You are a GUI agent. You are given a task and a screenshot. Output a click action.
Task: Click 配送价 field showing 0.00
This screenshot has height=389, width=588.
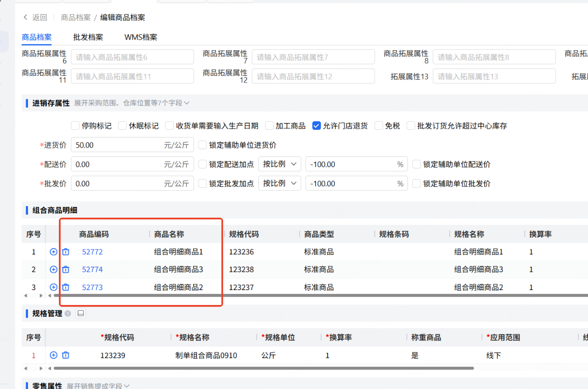coord(132,164)
